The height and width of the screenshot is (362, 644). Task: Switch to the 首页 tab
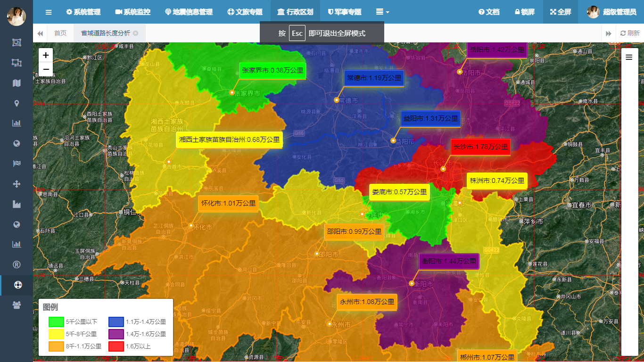[60, 33]
